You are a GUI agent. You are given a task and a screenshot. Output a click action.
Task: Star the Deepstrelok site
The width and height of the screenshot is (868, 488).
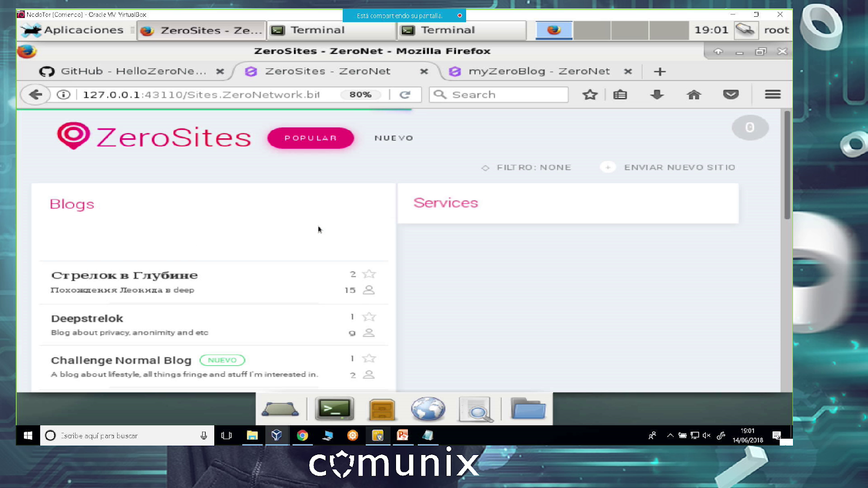click(369, 317)
